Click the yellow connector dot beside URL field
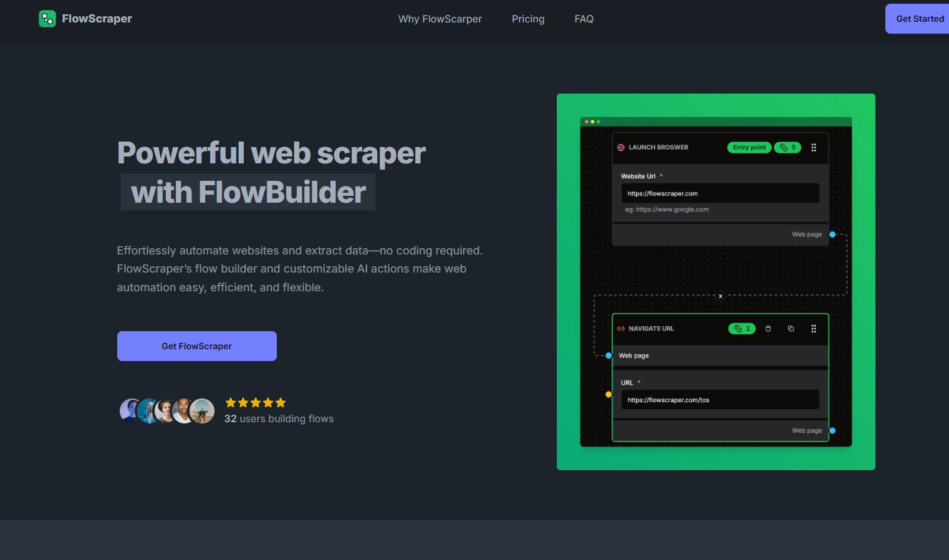949x560 pixels. point(608,394)
